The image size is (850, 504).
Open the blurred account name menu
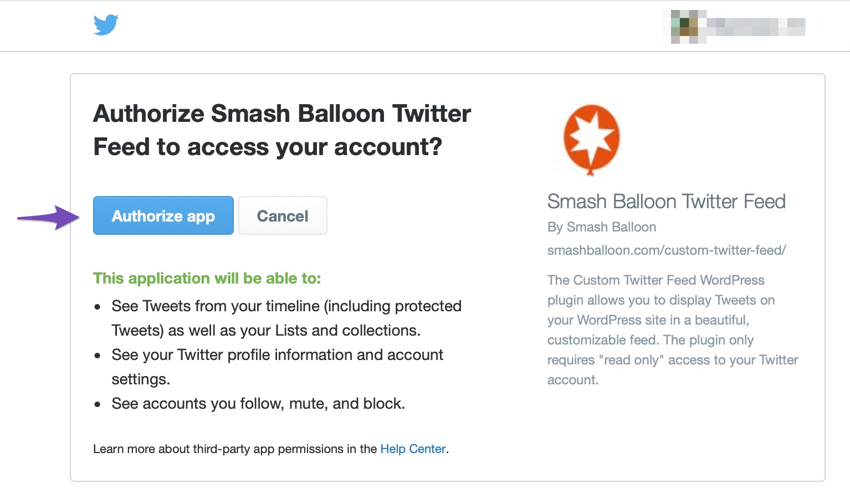[x=756, y=27]
